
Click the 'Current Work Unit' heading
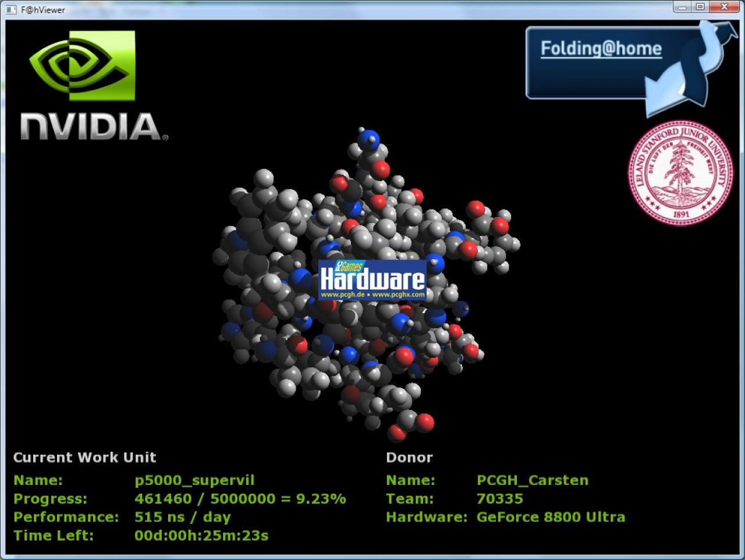[85, 458]
